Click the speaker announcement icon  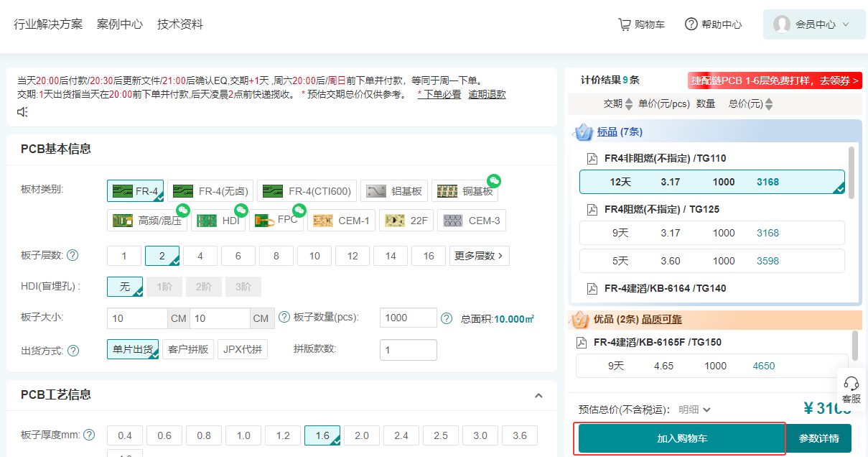[23, 111]
